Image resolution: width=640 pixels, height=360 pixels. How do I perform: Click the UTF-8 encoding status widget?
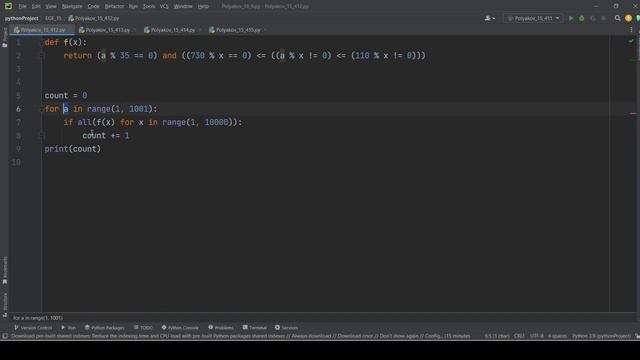point(536,336)
